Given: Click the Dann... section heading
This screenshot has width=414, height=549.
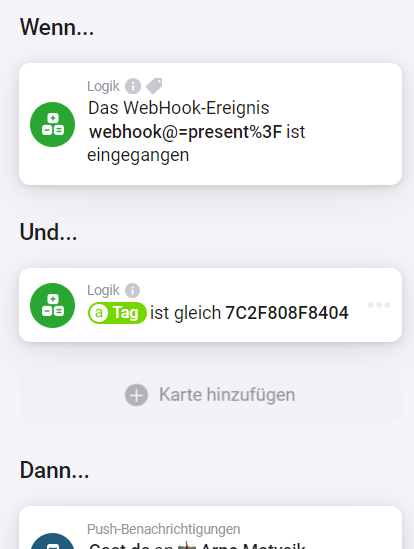Looking at the screenshot, I should [55, 470].
